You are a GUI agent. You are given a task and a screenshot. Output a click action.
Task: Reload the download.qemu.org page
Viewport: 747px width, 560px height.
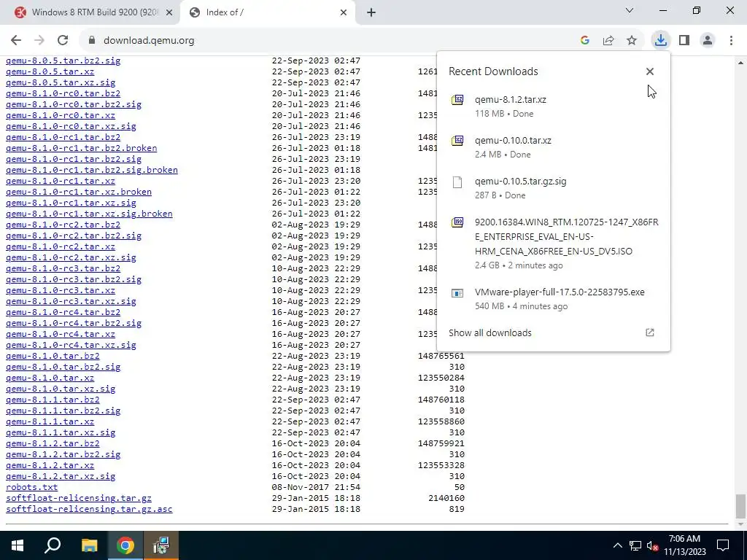click(63, 41)
